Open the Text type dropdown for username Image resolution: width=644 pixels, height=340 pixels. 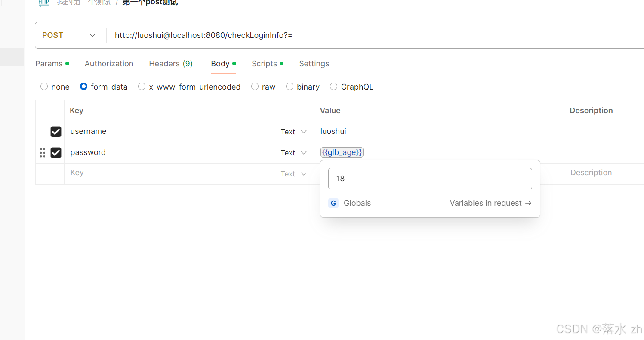pyautogui.click(x=294, y=132)
